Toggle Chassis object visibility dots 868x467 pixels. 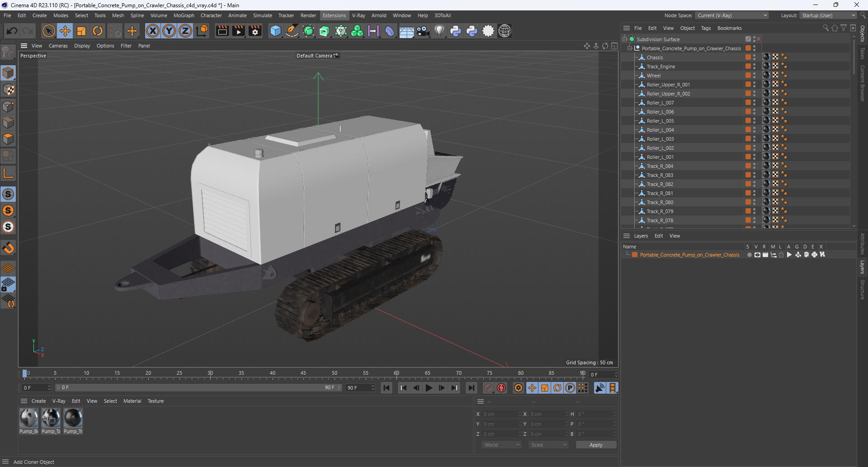point(754,57)
